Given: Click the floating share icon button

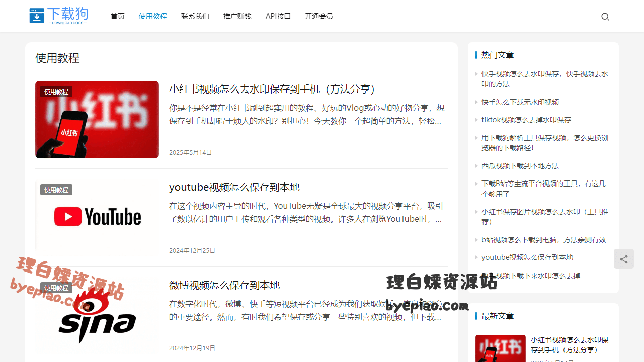Looking at the screenshot, I should coord(624,259).
